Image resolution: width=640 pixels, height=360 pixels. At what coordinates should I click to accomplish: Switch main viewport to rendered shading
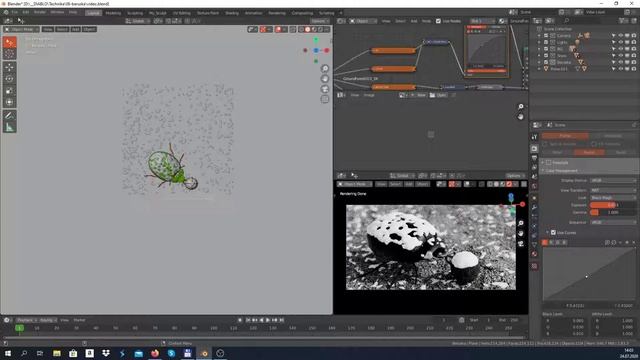320,29
